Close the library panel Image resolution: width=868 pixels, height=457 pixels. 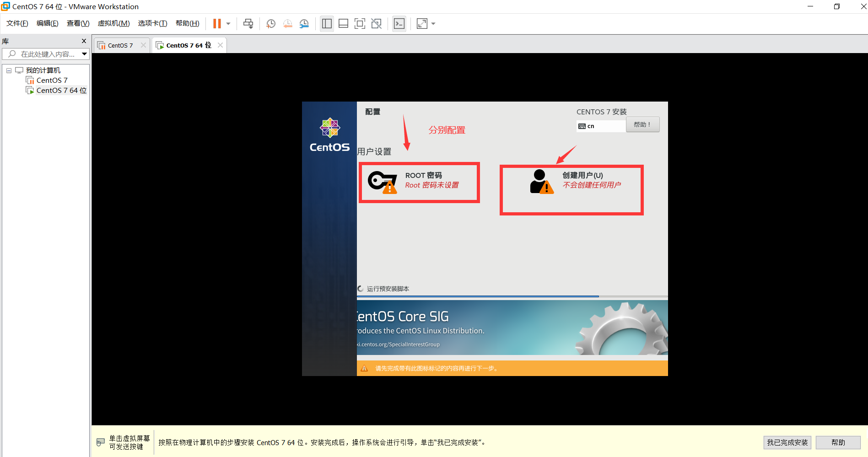click(84, 41)
